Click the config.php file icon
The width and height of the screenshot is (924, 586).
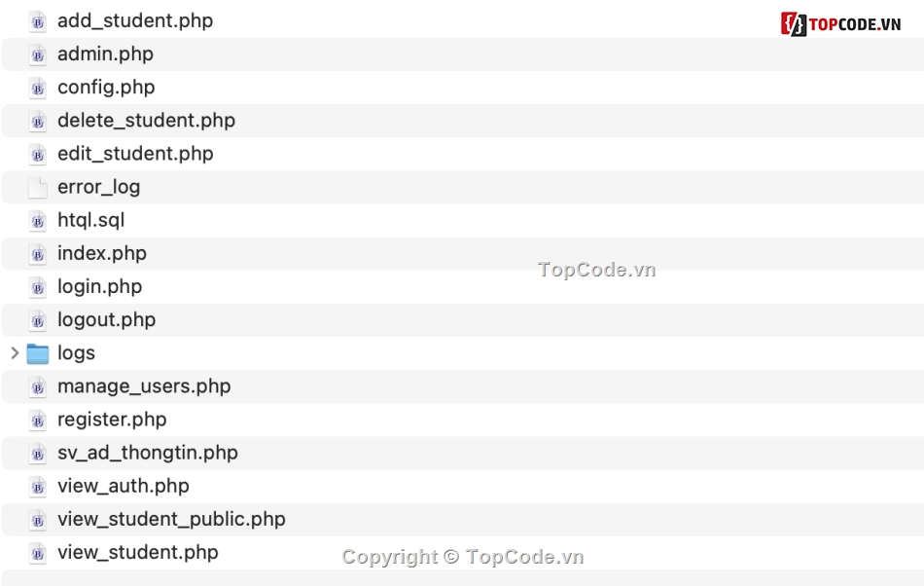point(38,88)
